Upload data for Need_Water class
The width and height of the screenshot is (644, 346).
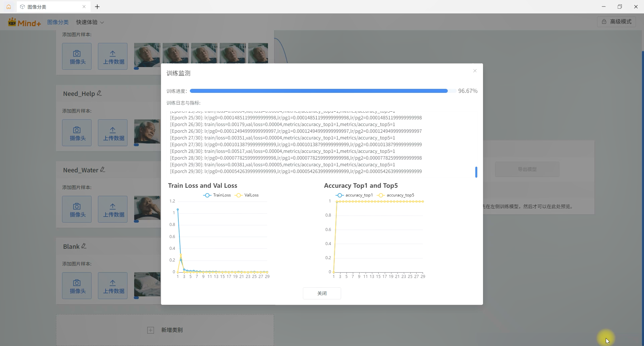113,209
